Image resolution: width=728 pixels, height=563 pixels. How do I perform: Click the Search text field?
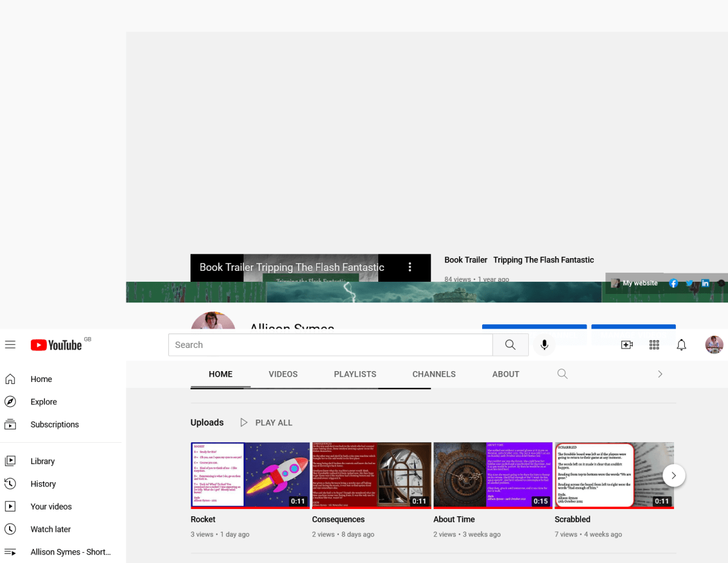330,345
